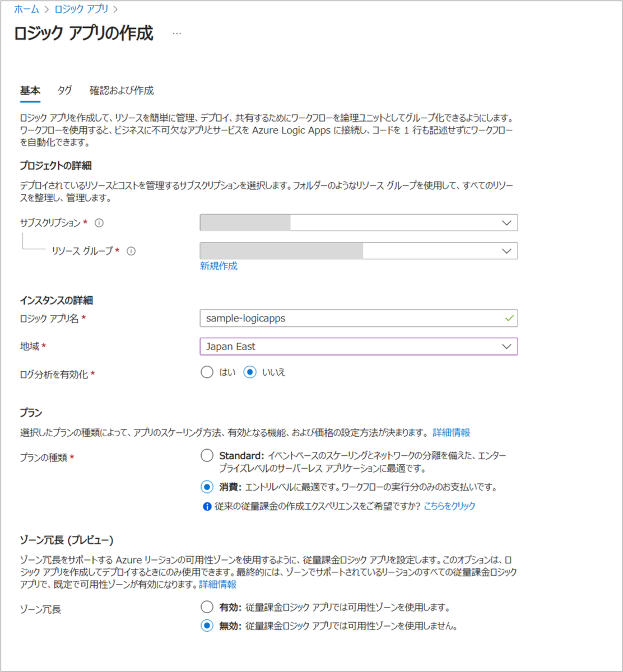623x672 pixels.
Task: Expand the 地域 Japan East dropdown
Action: pos(359,347)
